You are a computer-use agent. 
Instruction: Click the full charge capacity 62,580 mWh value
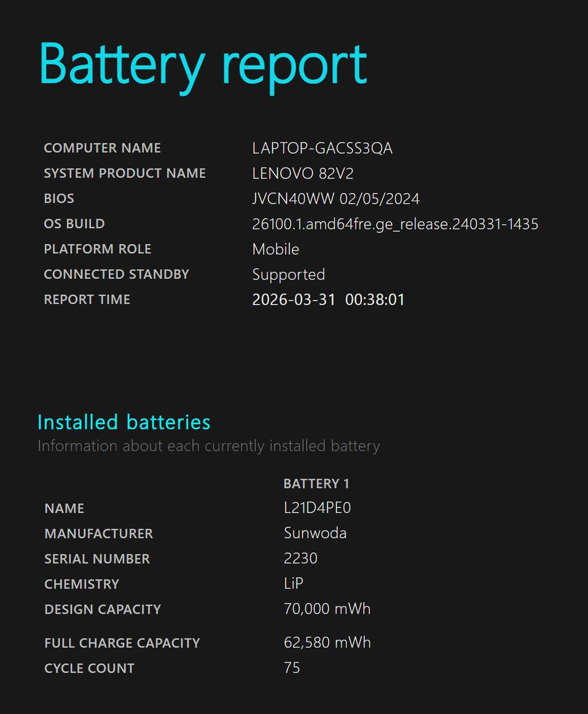[x=327, y=643]
